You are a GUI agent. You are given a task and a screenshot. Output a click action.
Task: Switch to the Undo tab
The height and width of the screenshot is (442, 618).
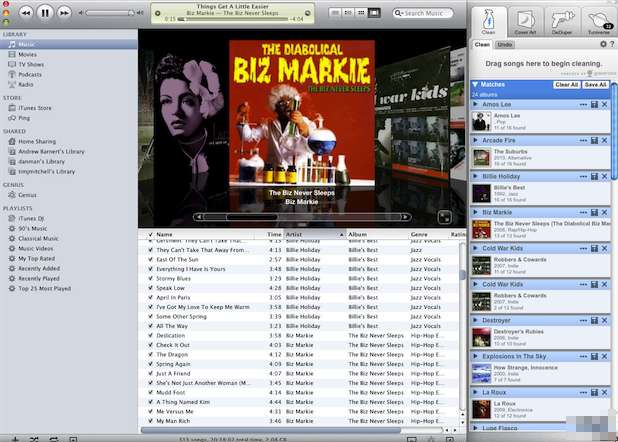504,45
